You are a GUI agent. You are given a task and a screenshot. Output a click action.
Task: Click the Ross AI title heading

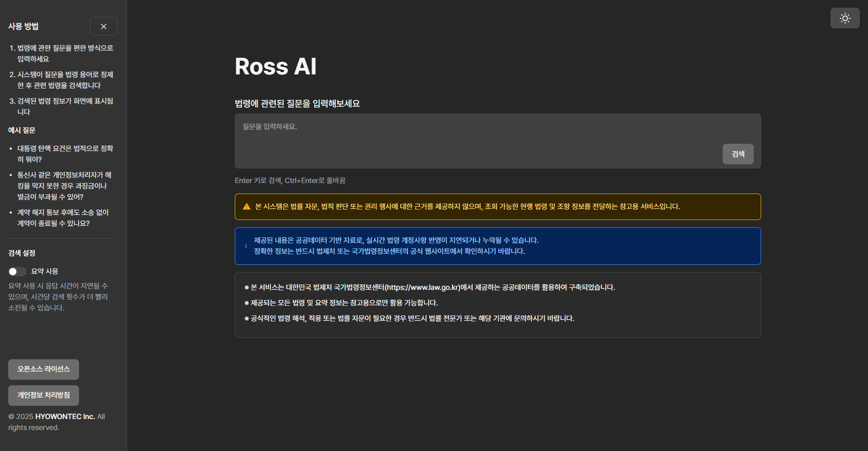[x=275, y=67]
